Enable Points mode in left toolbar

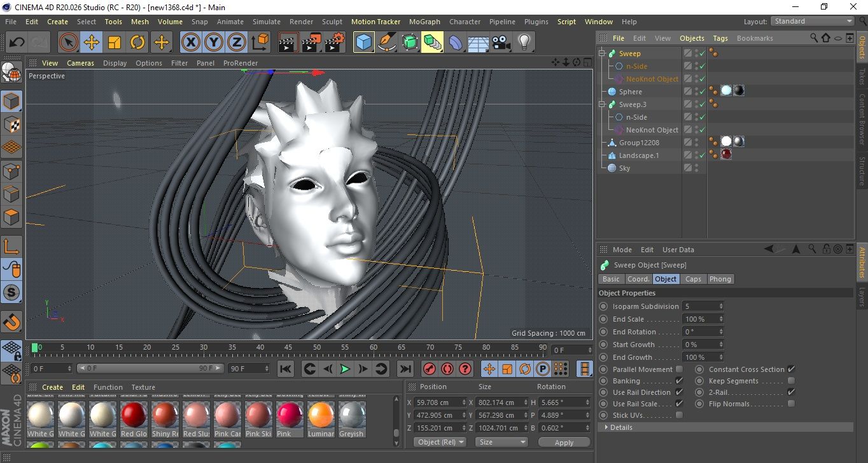click(x=11, y=171)
